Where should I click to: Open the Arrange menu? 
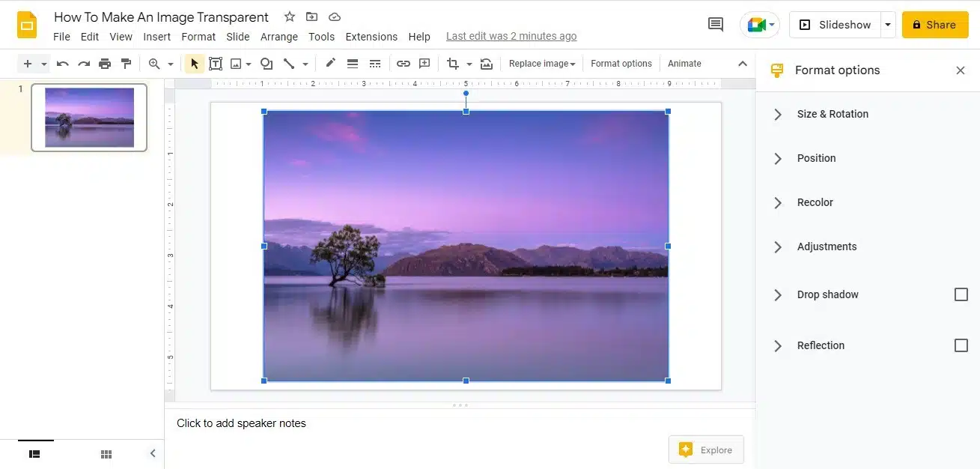tap(279, 37)
